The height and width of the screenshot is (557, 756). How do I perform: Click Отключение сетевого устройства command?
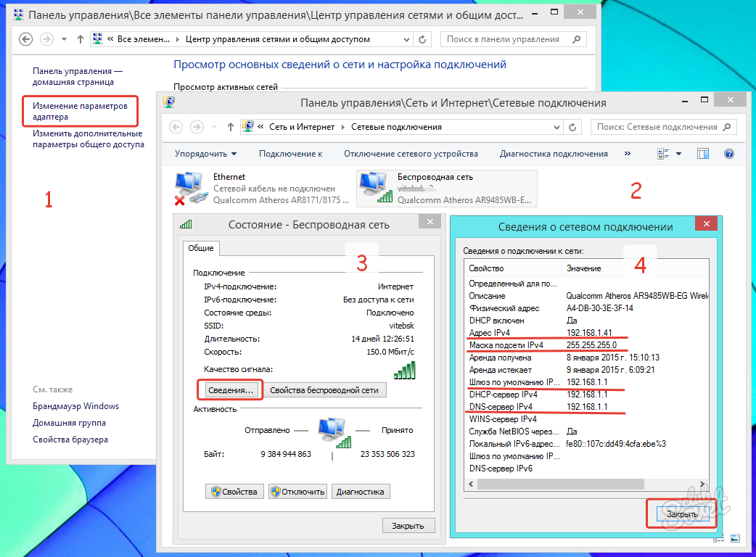click(x=411, y=154)
